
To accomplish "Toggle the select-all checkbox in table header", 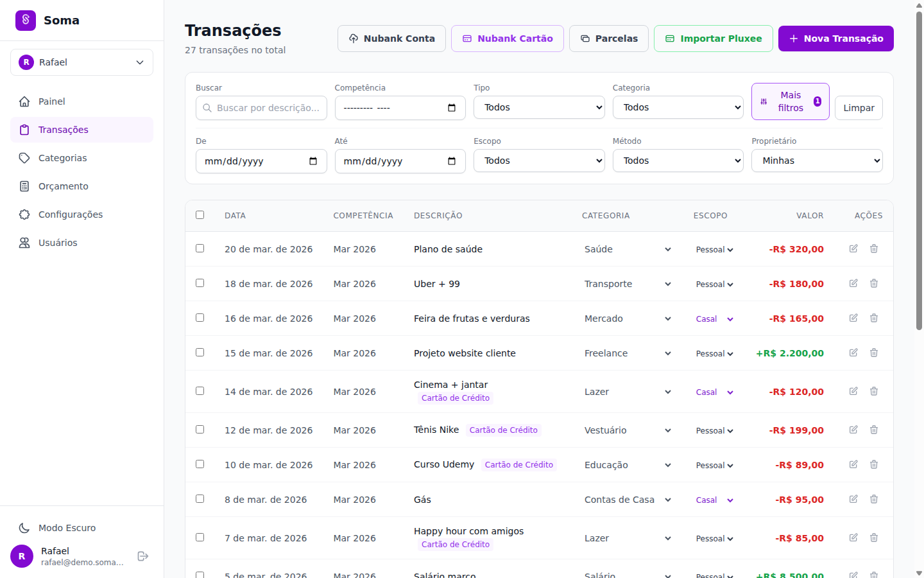I will pos(200,215).
